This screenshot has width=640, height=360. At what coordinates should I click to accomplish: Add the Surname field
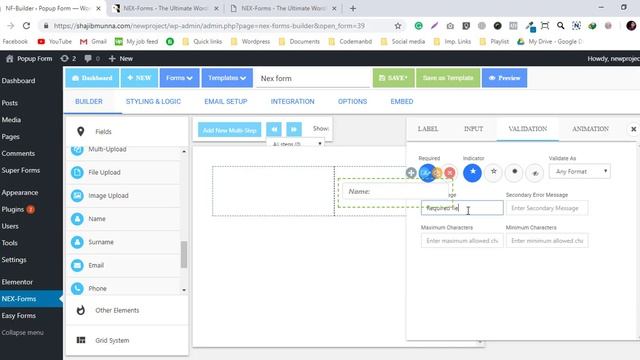click(x=122, y=242)
